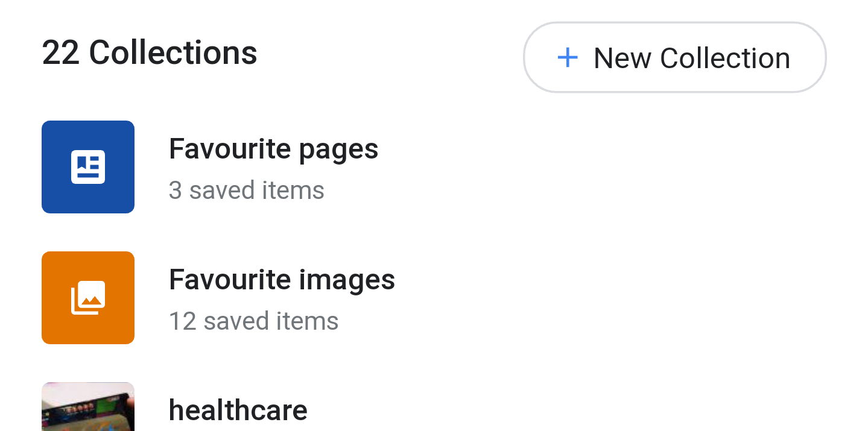Viewport: 868px width, 431px height.
Task: Click the word "Collections" in the header
Action: [x=173, y=53]
